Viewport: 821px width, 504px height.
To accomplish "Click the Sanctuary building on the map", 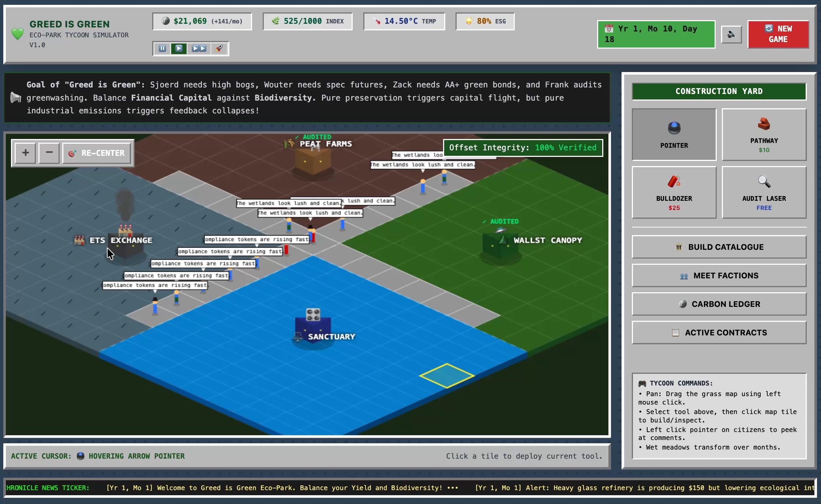I will 313,328.
